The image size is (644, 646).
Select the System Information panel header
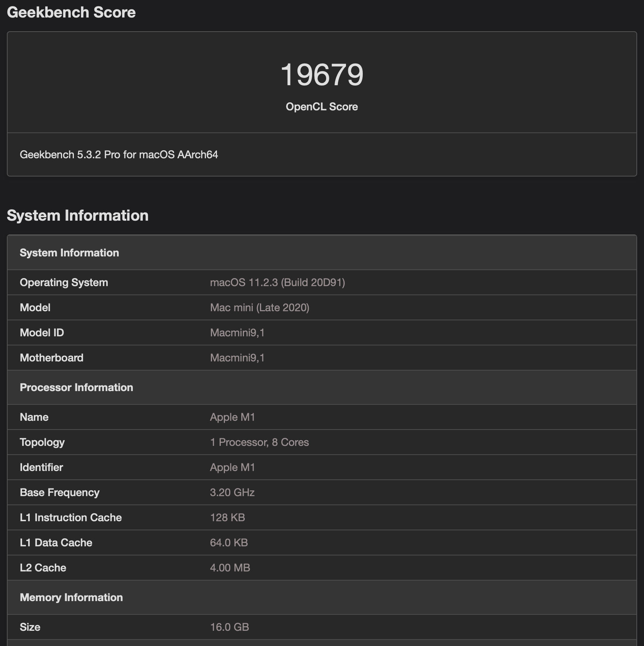69,253
